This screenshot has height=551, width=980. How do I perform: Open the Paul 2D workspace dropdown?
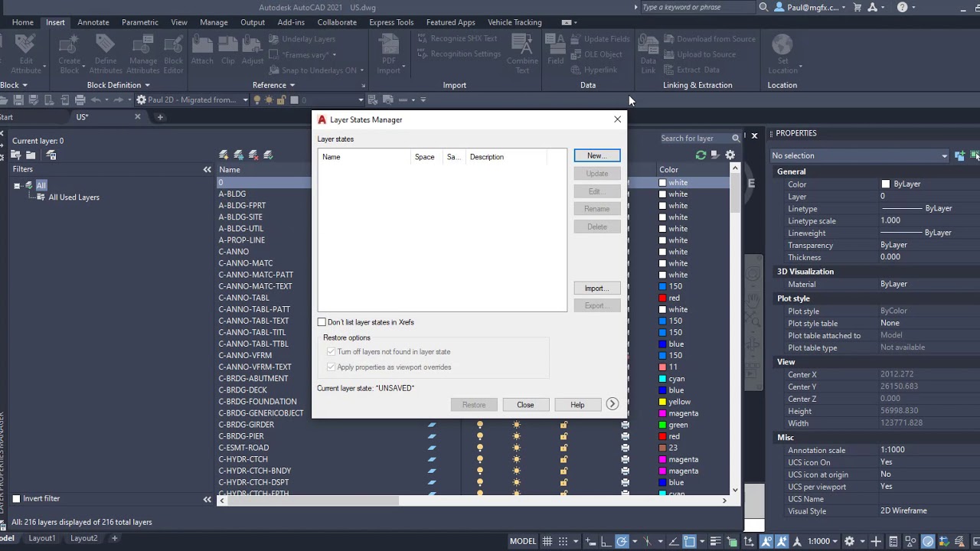[x=245, y=99]
